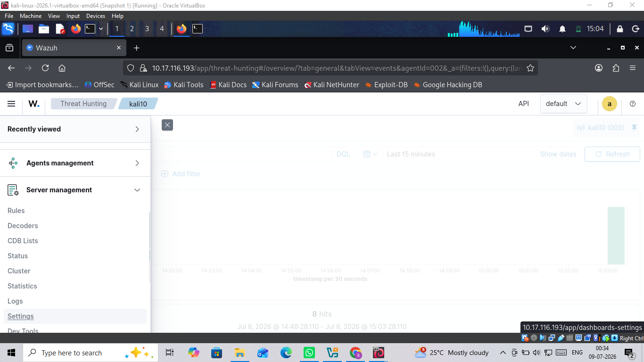This screenshot has height=362, width=644.
Task: Open Decoders in side menu
Action: click(x=23, y=226)
